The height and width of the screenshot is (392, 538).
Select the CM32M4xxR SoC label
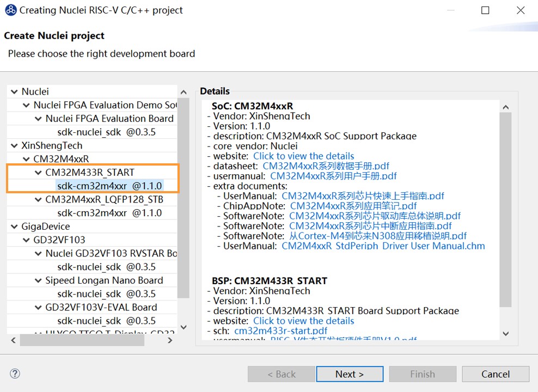pyautogui.click(x=61, y=159)
